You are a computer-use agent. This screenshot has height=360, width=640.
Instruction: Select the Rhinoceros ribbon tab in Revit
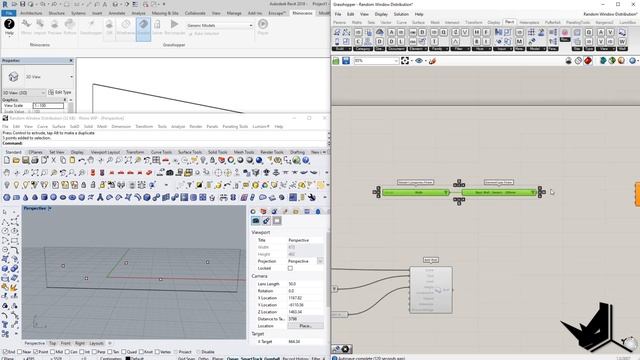302,13
